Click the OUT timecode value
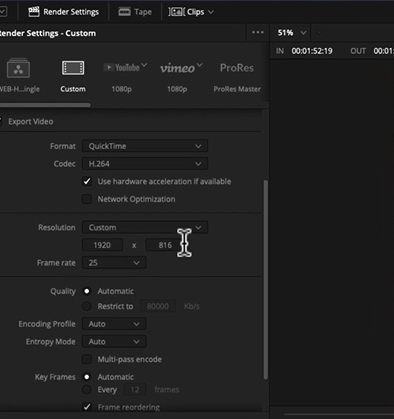This screenshot has height=419, width=394. click(x=384, y=51)
